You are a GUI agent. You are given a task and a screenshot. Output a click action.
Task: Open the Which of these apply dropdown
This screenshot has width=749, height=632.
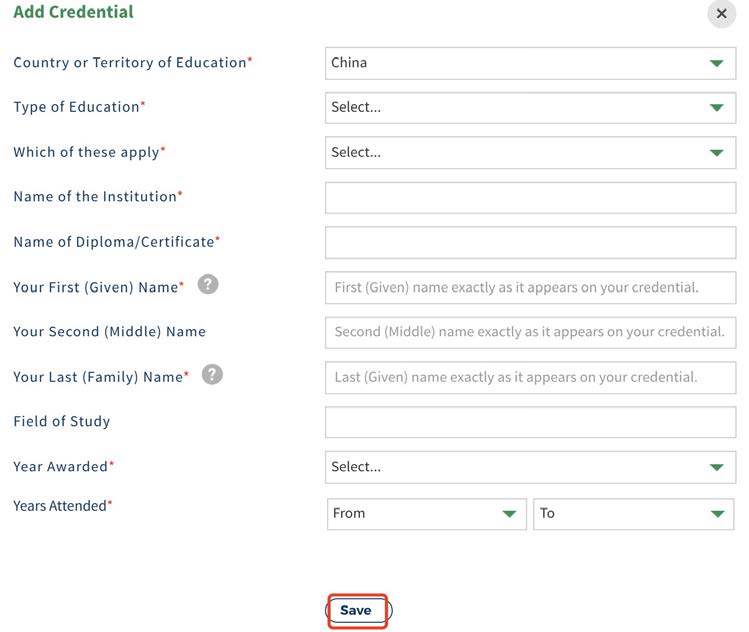(x=530, y=153)
